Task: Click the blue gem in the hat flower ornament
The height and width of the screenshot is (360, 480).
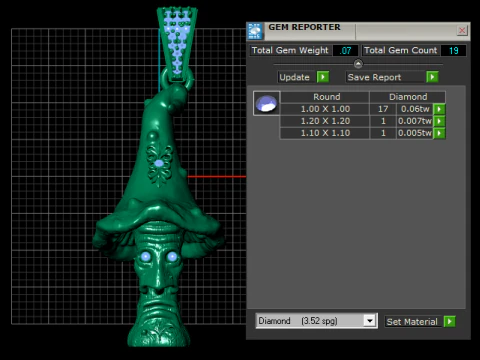Action: 159,163
